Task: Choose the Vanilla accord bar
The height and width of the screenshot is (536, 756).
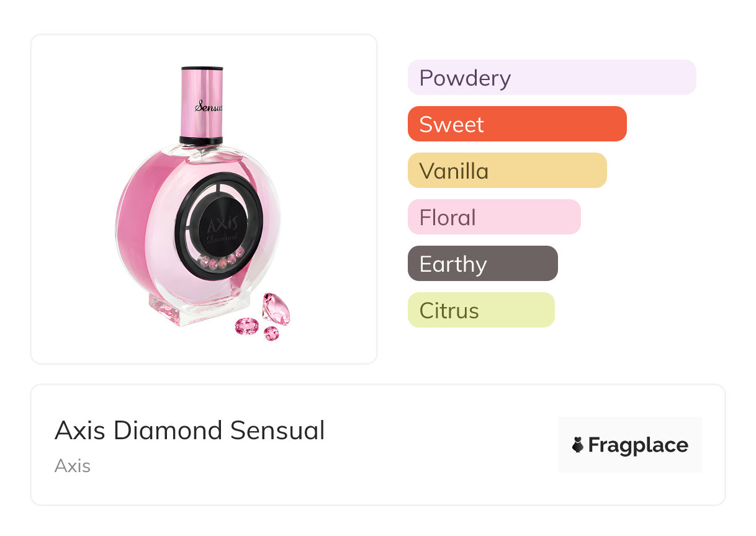Action: click(506, 171)
